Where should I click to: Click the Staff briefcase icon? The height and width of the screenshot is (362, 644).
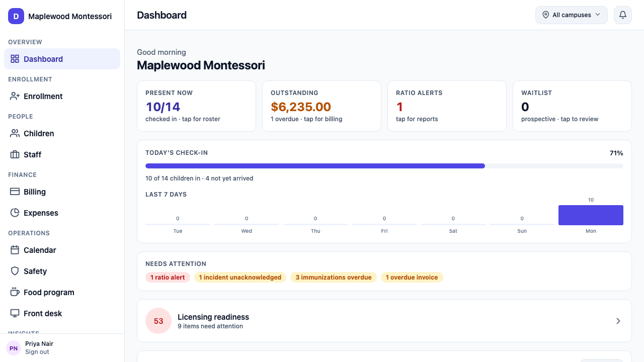pyautogui.click(x=15, y=154)
